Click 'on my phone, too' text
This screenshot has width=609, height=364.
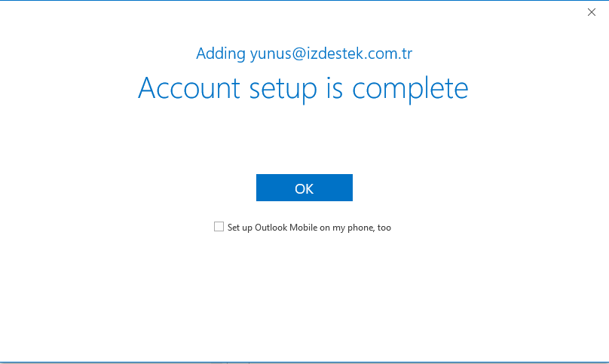click(356, 228)
